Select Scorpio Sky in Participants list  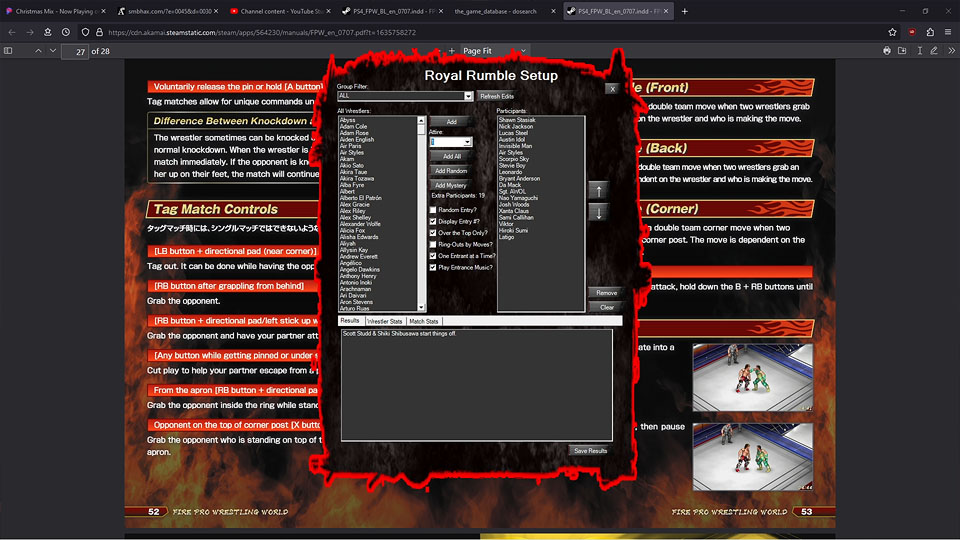(514, 159)
